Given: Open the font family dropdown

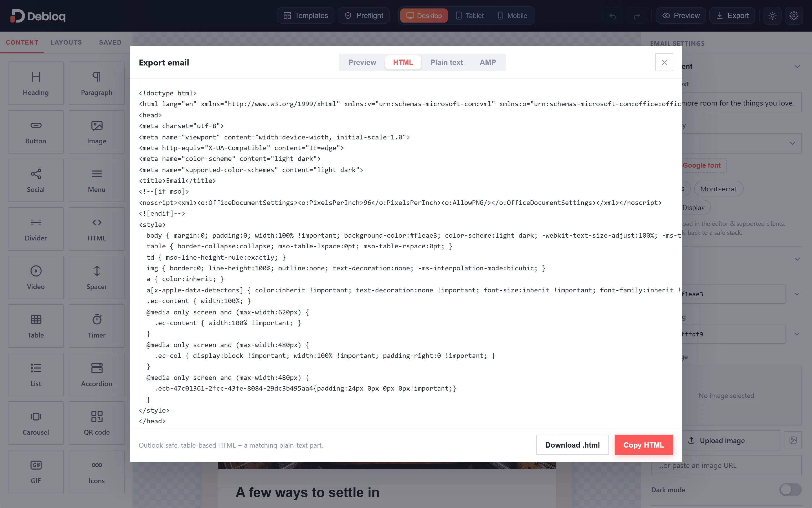Looking at the screenshot, I should (x=742, y=143).
